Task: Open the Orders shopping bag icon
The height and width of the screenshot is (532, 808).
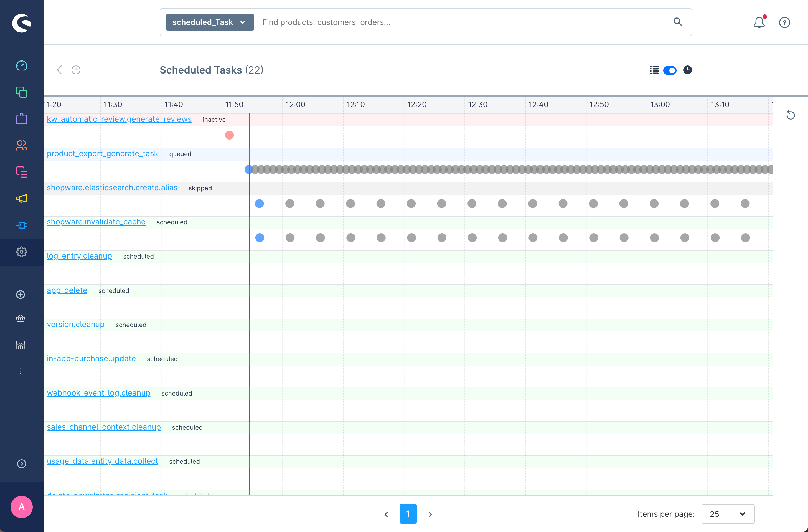Action: point(21,119)
